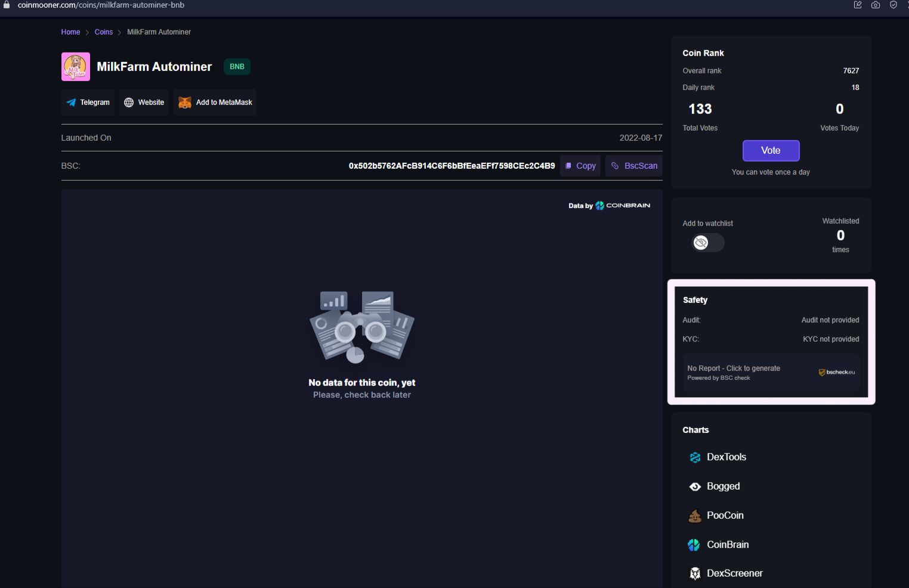Go to Coins breadcrumb
The height and width of the screenshot is (588, 909).
[x=104, y=32]
